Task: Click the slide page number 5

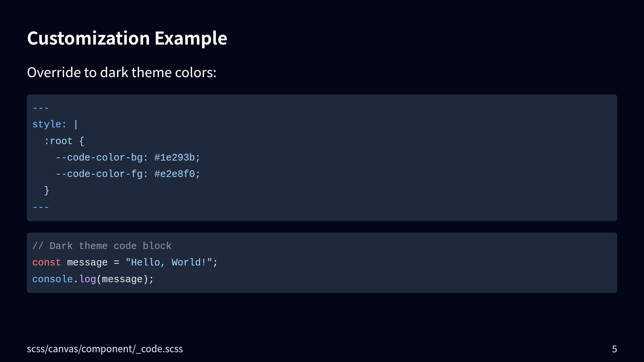Action: pyautogui.click(x=614, y=349)
